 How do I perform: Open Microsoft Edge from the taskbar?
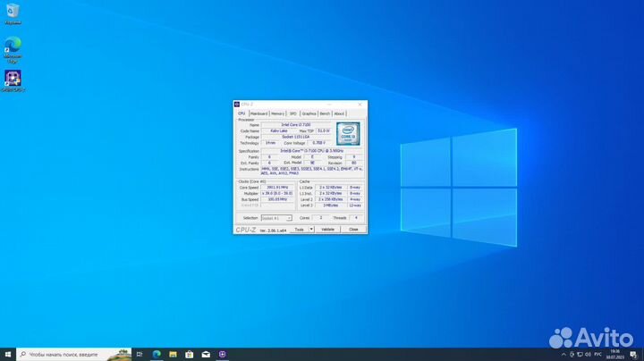click(x=157, y=355)
